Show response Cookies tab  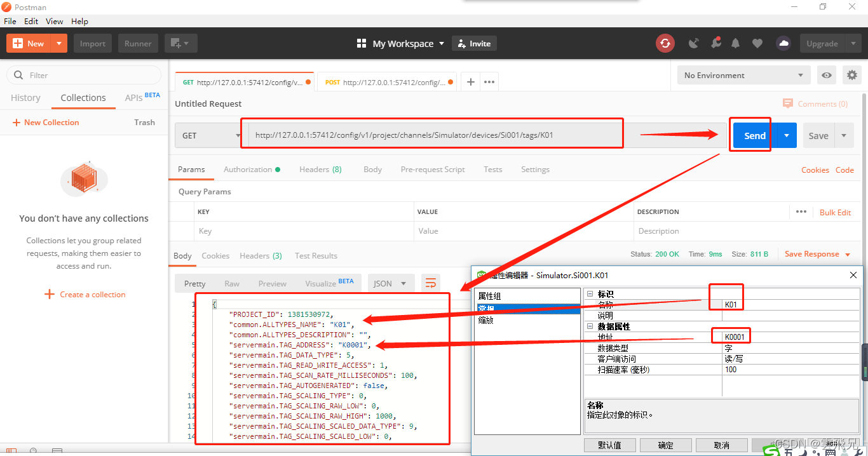(215, 255)
